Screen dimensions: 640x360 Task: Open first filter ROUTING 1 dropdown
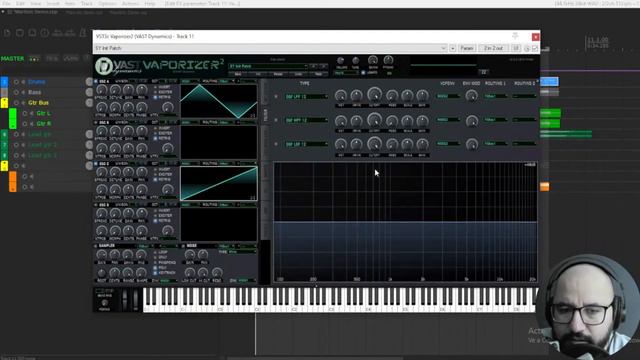pos(496,96)
